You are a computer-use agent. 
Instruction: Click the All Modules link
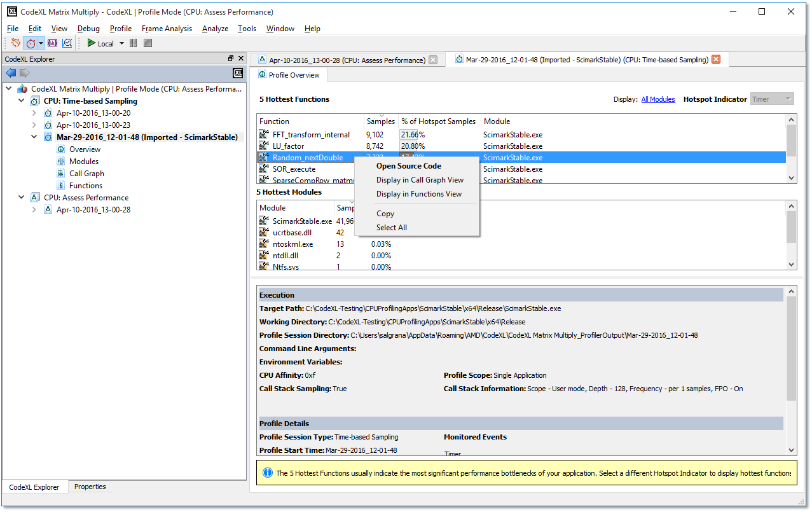point(657,99)
